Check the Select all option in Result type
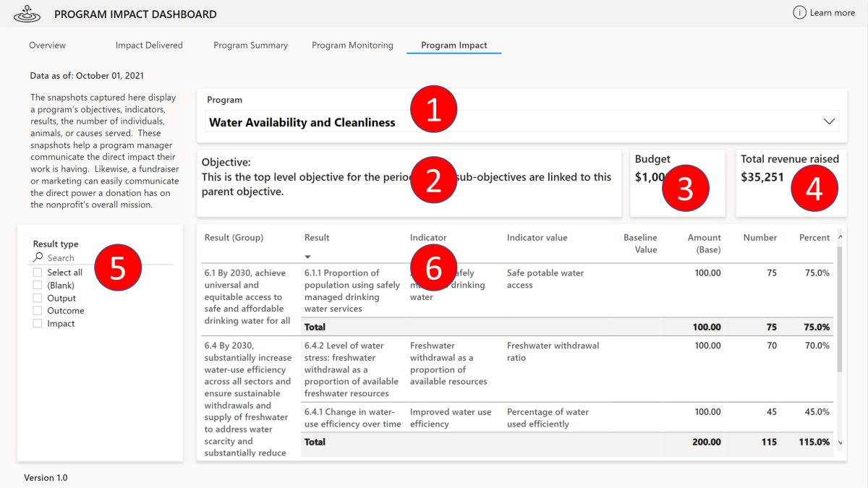This screenshot has width=868, height=488. coord(37,272)
